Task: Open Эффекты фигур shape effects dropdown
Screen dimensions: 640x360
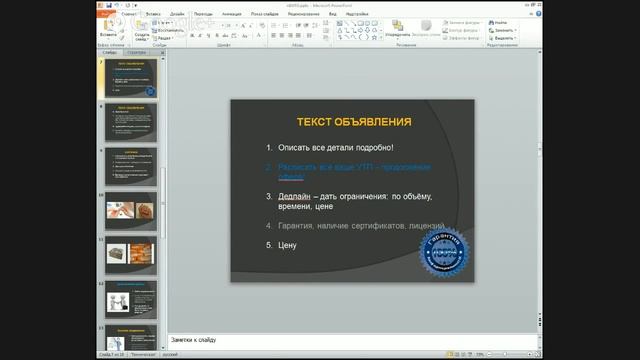Action: pyautogui.click(x=461, y=38)
